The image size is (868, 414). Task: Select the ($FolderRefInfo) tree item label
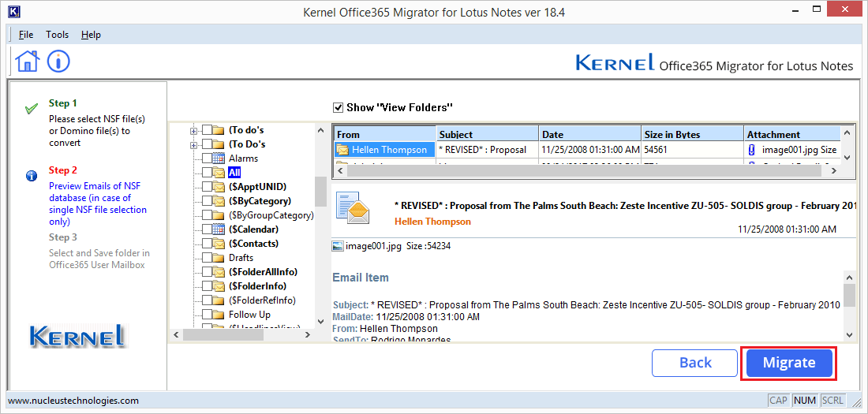pyautogui.click(x=263, y=300)
